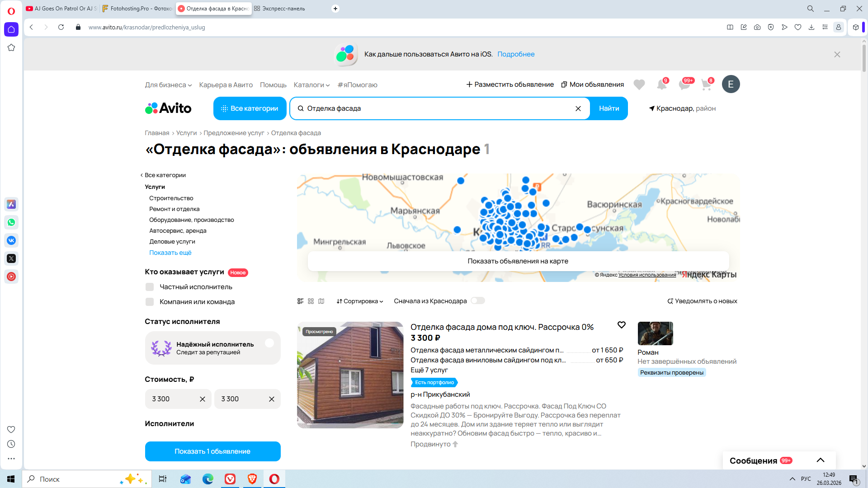868x488 pixels.
Task: Check the Компания или команда checkbox
Action: click(150, 302)
